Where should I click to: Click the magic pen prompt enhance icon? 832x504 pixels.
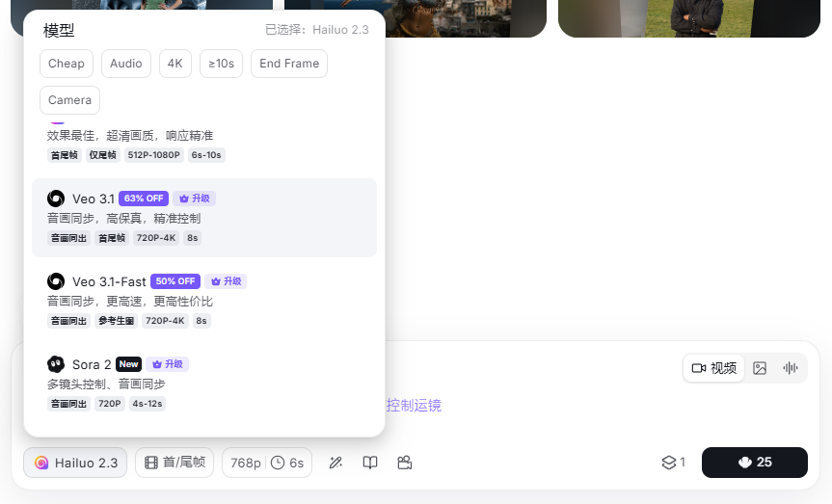[x=335, y=463]
